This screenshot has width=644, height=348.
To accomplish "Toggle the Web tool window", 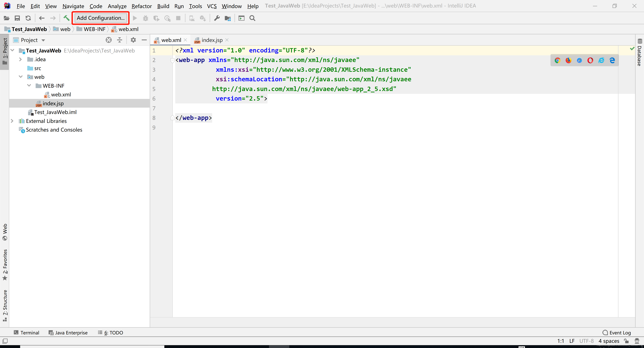I will [5, 232].
